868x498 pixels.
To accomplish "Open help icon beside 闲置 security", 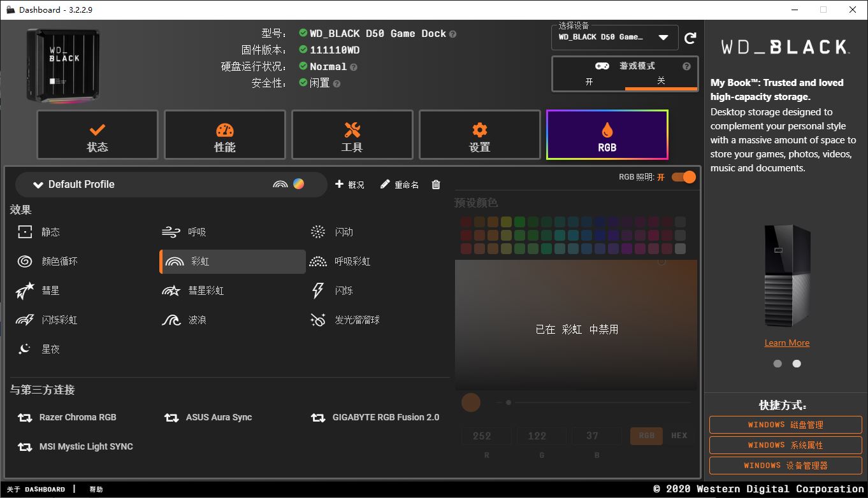I will (x=336, y=83).
